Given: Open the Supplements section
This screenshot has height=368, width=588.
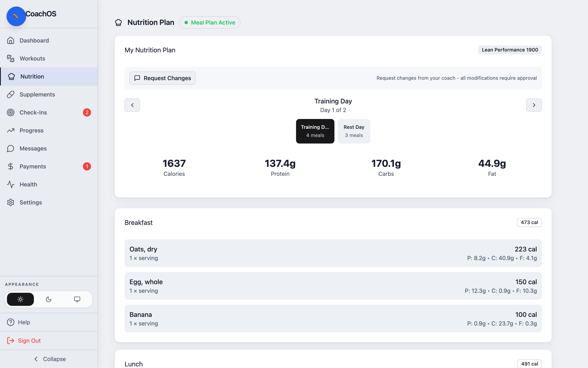Looking at the screenshot, I should tap(49, 94).
